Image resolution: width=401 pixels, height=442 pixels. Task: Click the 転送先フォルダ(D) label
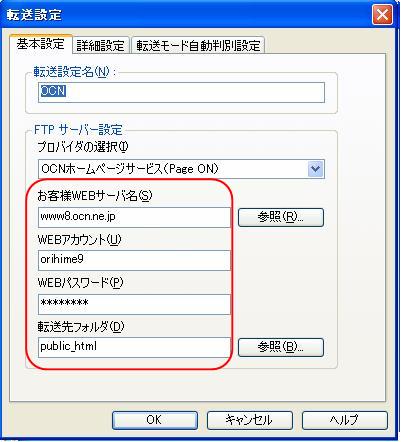81,327
